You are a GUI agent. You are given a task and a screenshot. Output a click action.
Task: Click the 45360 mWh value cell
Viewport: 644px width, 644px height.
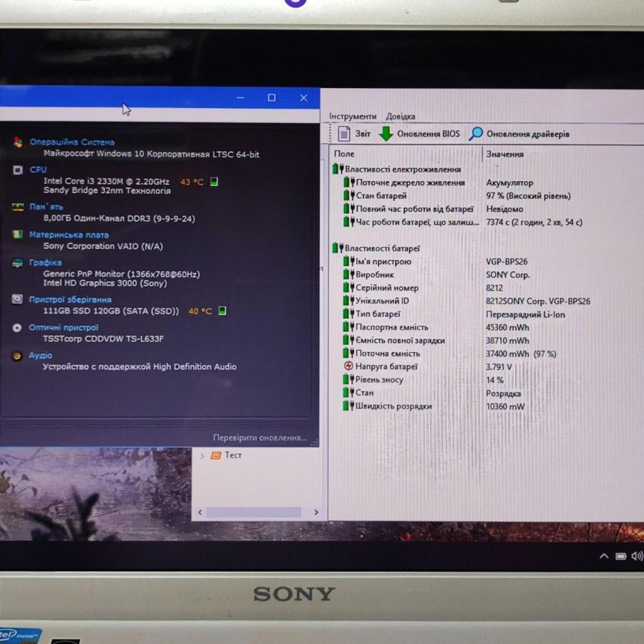coord(507,327)
